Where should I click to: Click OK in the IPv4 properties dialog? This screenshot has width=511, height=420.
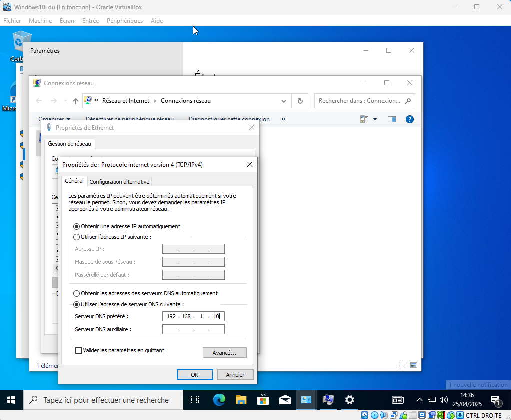tap(195, 375)
